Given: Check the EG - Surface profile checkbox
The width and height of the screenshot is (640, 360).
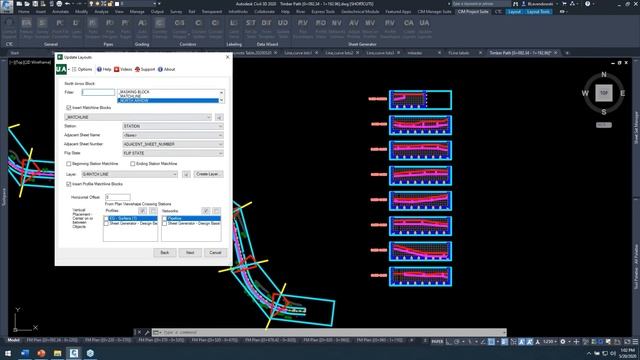Looking at the screenshot, I should (x=107, y=219).
